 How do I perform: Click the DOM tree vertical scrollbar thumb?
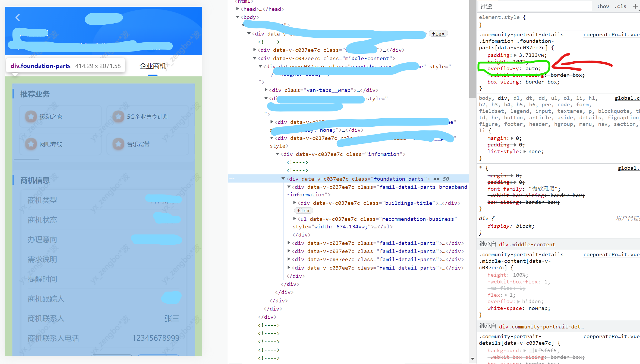point(472,49)
